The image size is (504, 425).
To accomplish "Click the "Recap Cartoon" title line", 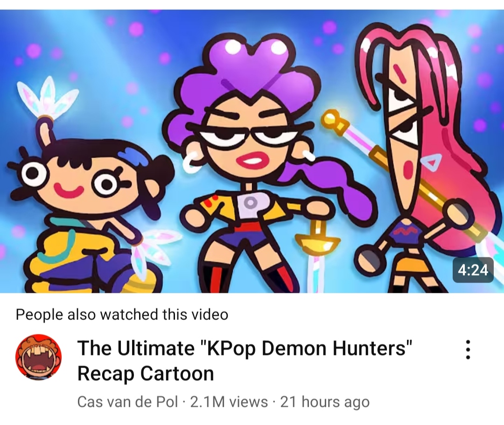I will 146,374.
